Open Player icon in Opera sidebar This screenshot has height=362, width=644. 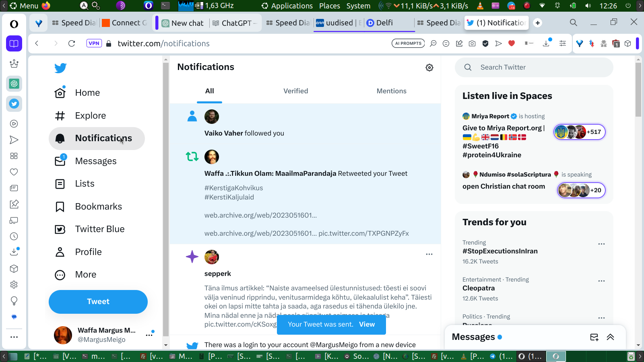pos(14,124)
